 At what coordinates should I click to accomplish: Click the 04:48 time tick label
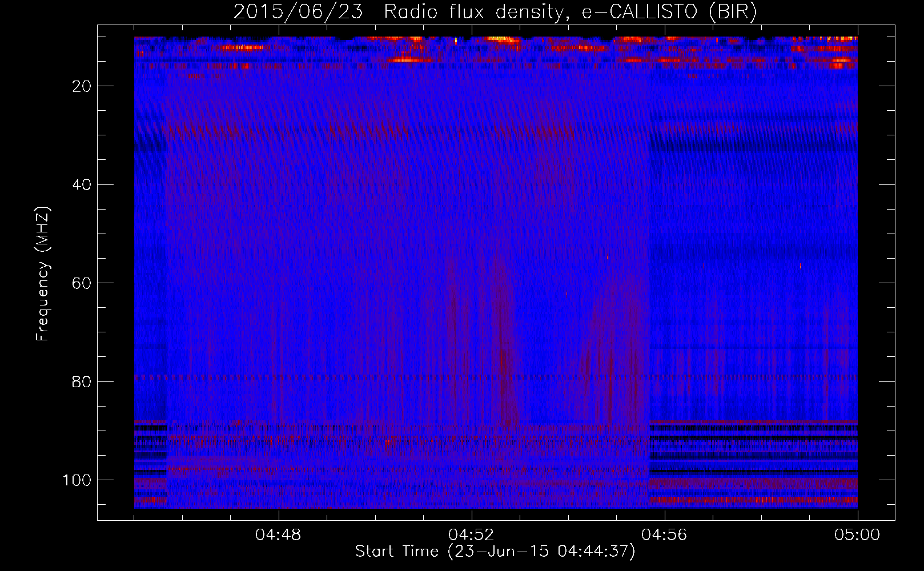tap(279, 535)
